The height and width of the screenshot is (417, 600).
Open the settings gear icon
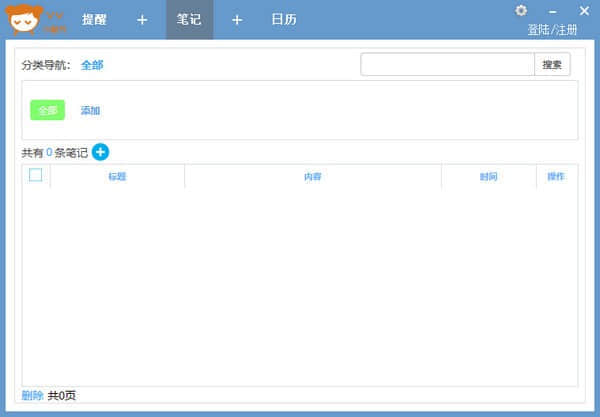click(x=520, y=10)
